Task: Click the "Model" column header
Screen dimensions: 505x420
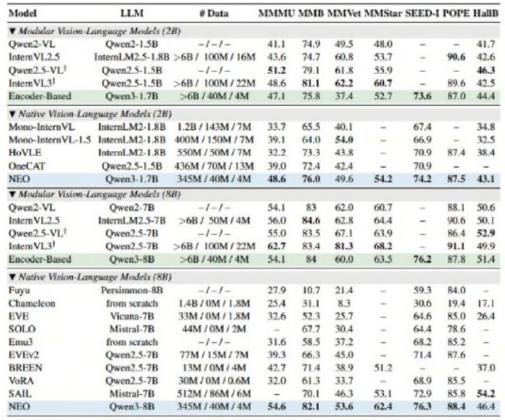Action: pyautogui.click(x=22, y=14)
